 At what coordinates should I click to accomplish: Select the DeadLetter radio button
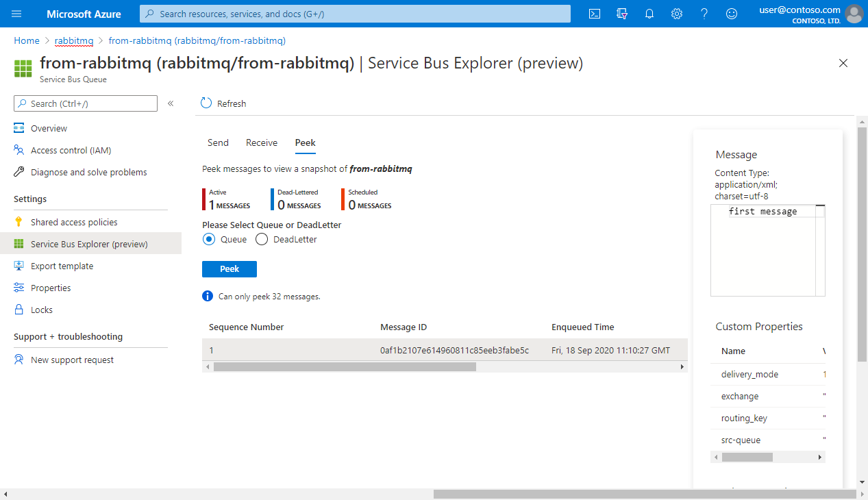261,239
